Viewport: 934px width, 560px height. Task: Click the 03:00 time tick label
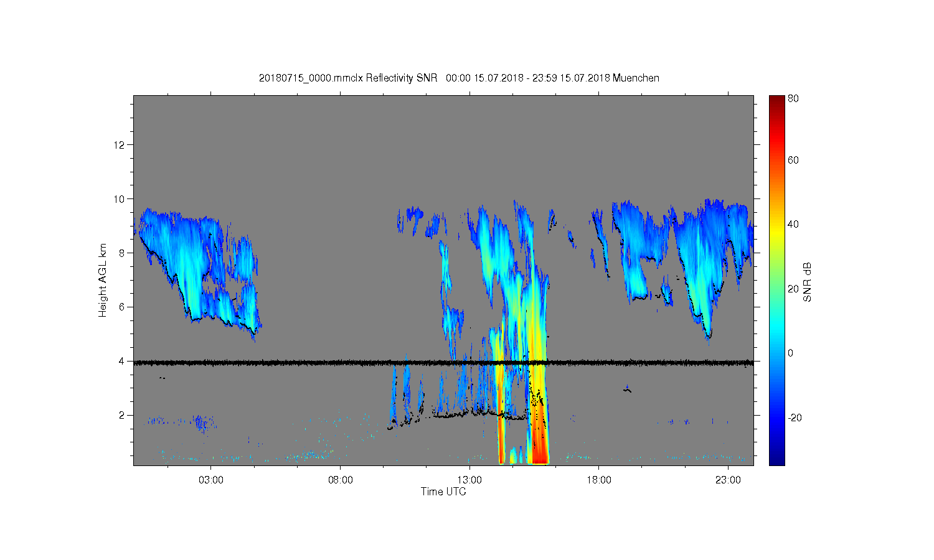(x=211, y=480)
